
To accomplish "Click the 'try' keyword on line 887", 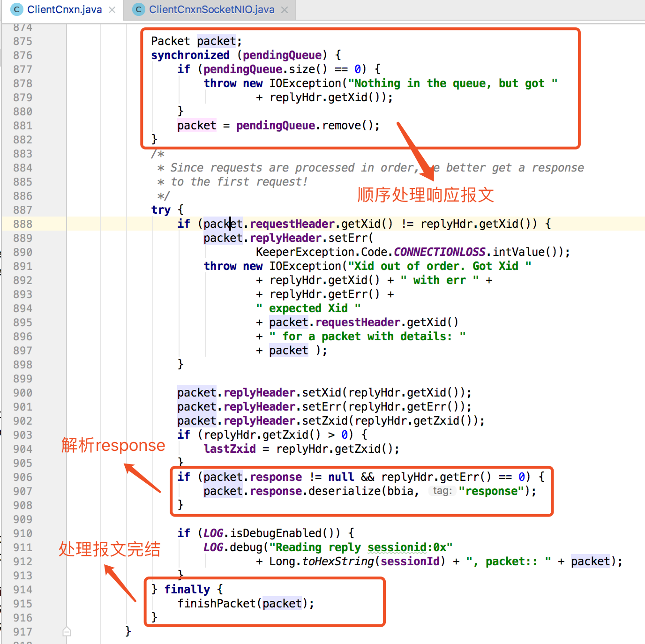I will [161, 210].
